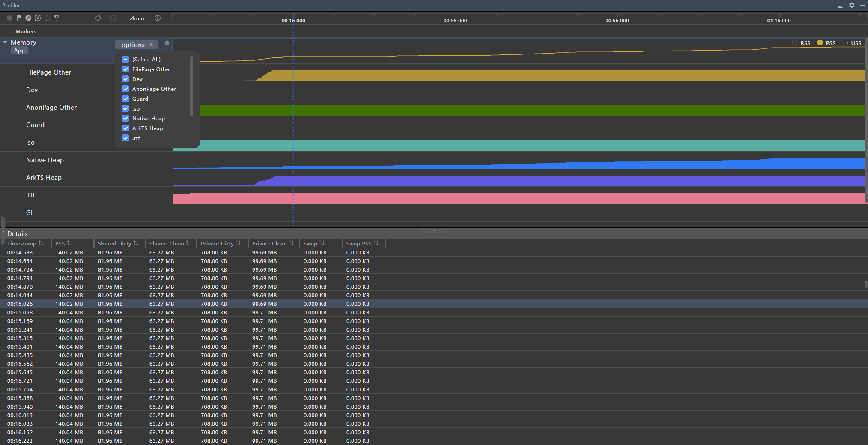Click the flag marker icon in toolbar
Image resolution: width=868 pixels, height=445 pixels.
[x=19, y=18]
